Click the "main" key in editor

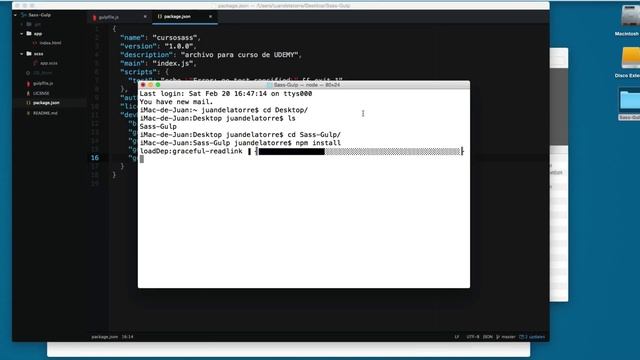(x=132, y=63)
